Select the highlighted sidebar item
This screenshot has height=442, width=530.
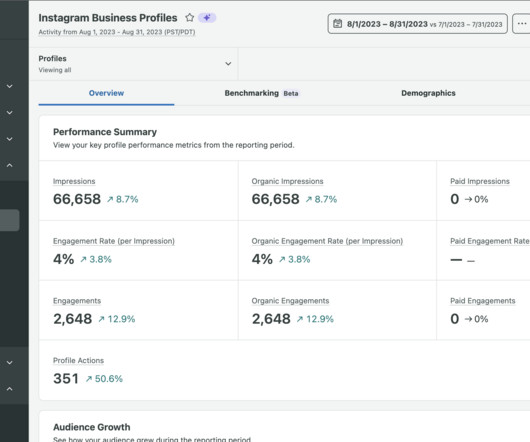pos(9,220)
